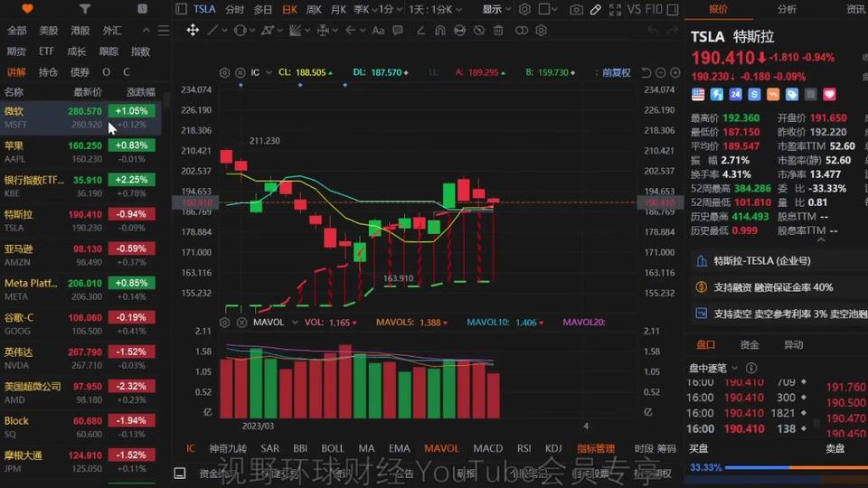The height and width of the screenshot is (488, 868).
Task: Switch to 分时 chart tab
Action: 235,9
